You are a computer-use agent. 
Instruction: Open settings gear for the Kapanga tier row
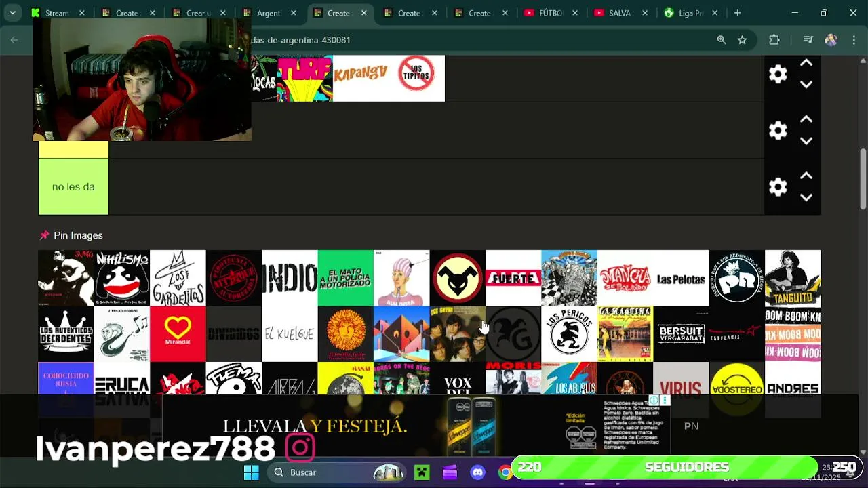(778, 74)
